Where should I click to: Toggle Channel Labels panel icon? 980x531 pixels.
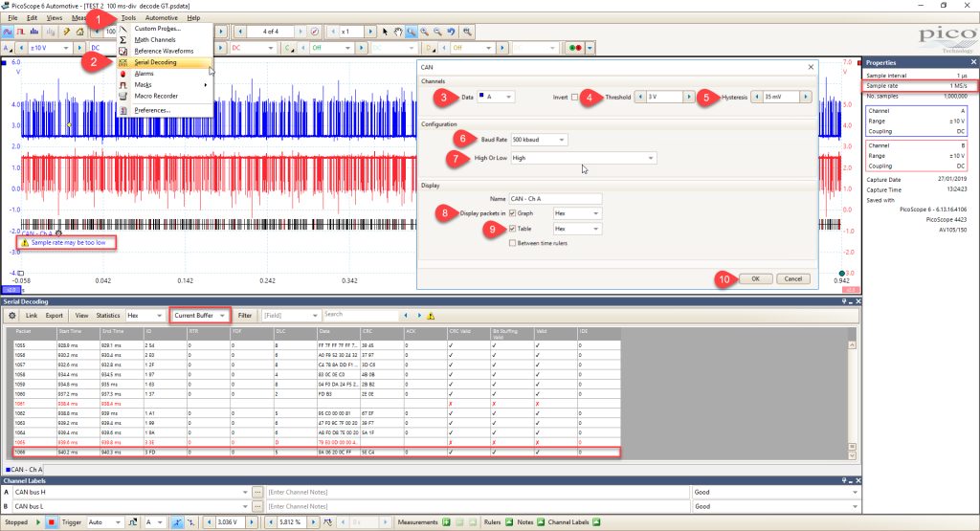tap(596, 522)
